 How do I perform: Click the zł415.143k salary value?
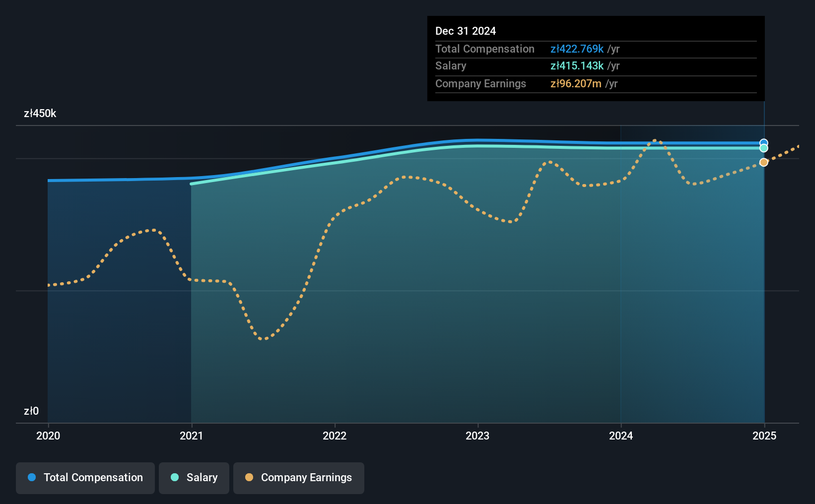(x=577, y=65)
